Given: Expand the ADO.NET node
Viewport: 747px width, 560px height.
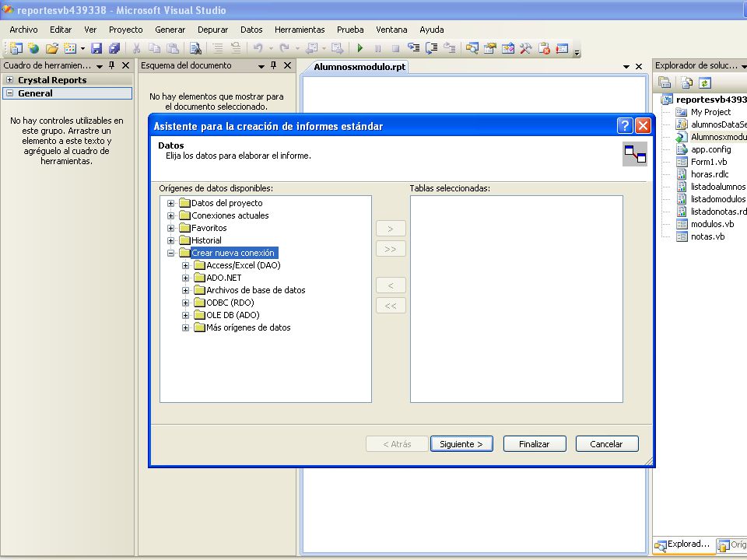Looking at the screenshot, I should [186, 278].
